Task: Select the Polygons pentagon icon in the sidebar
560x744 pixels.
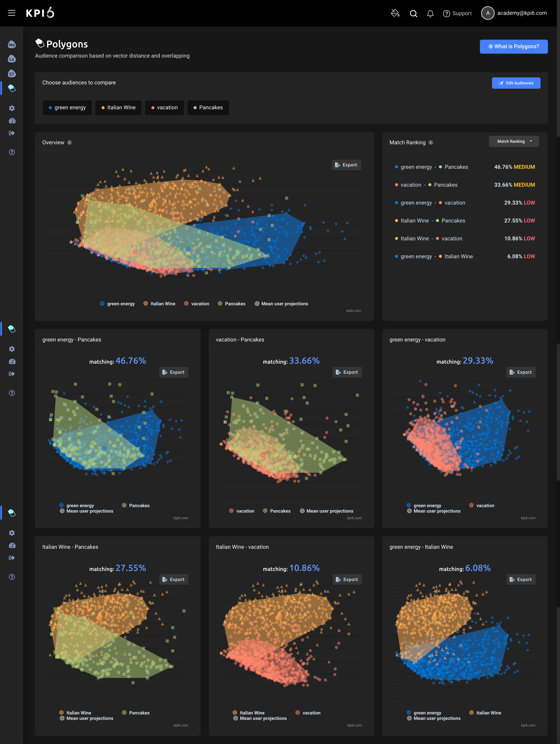Action: pyautogui.click(x=12, y=88)
